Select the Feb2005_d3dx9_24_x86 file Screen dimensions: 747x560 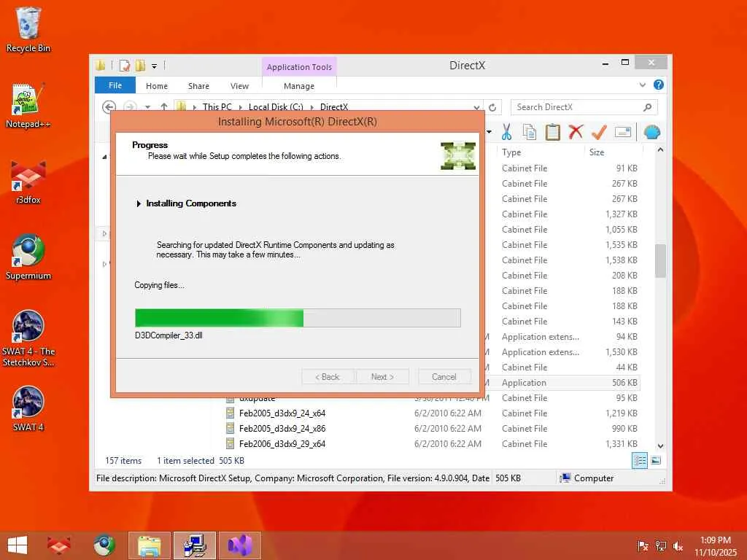click(x=282, y=429)
